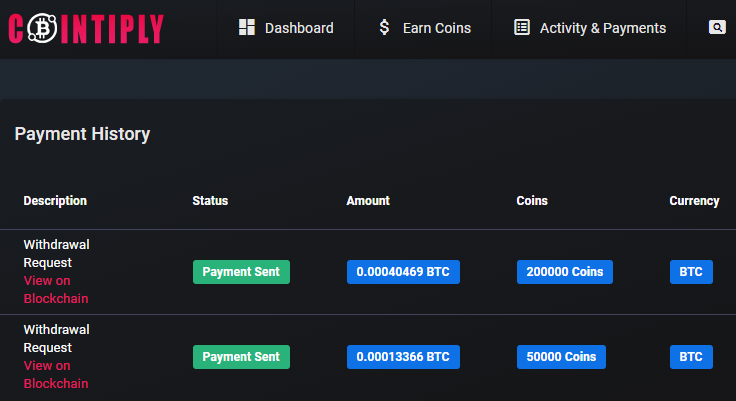Click the Activity & Payments list icon
This screenshot has width=736, height=401.
click(x=522, y=27)
